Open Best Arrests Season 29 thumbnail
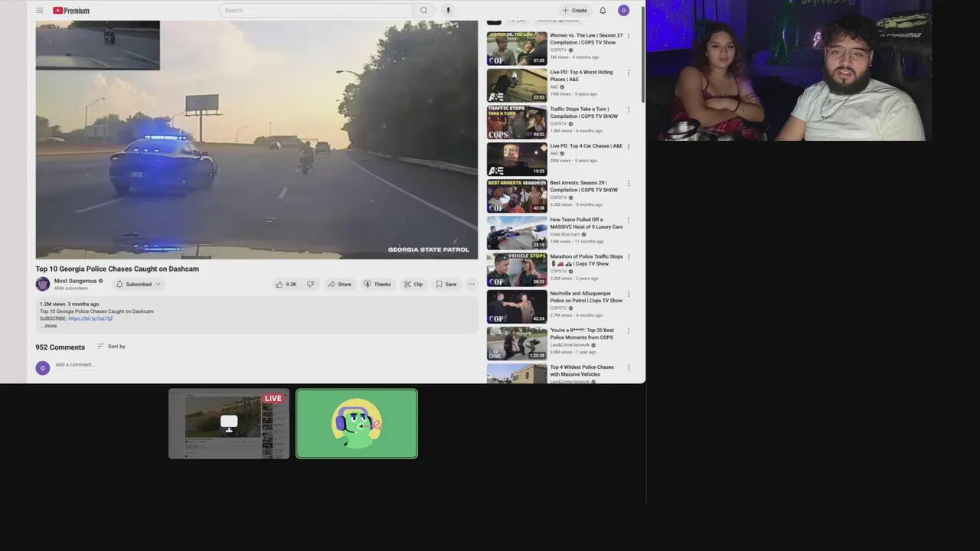This screenshot has width=980, height=551. coord(517,195)
